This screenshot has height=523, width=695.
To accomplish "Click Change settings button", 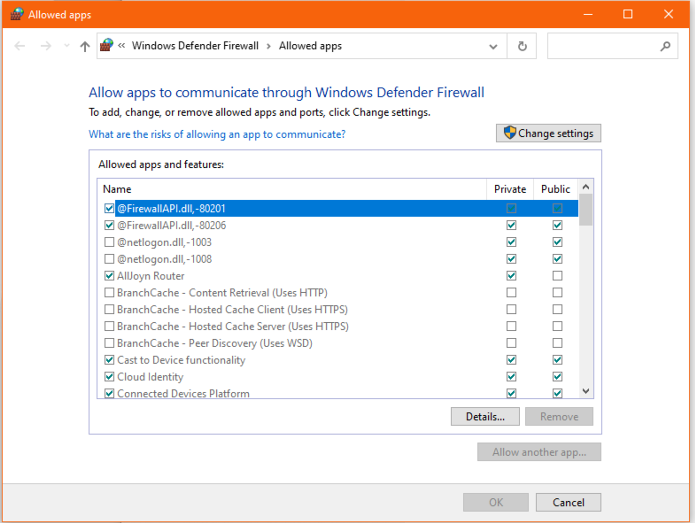I will [548, 133].
